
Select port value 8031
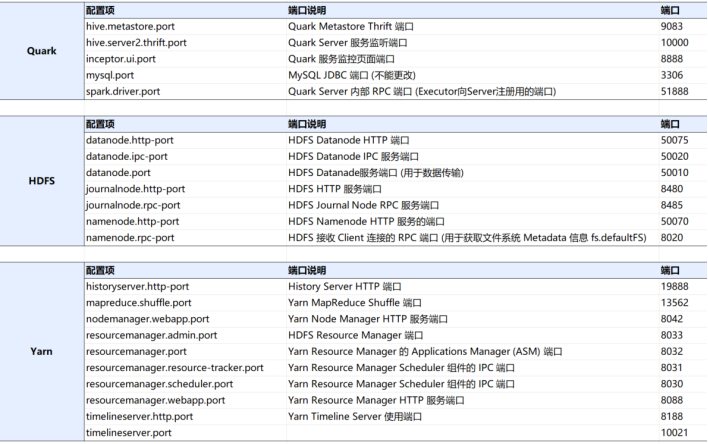(x=683, y=368)
